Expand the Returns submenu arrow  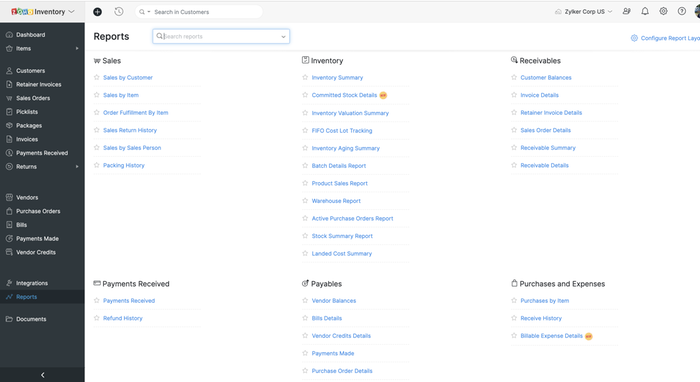[77, 166]
